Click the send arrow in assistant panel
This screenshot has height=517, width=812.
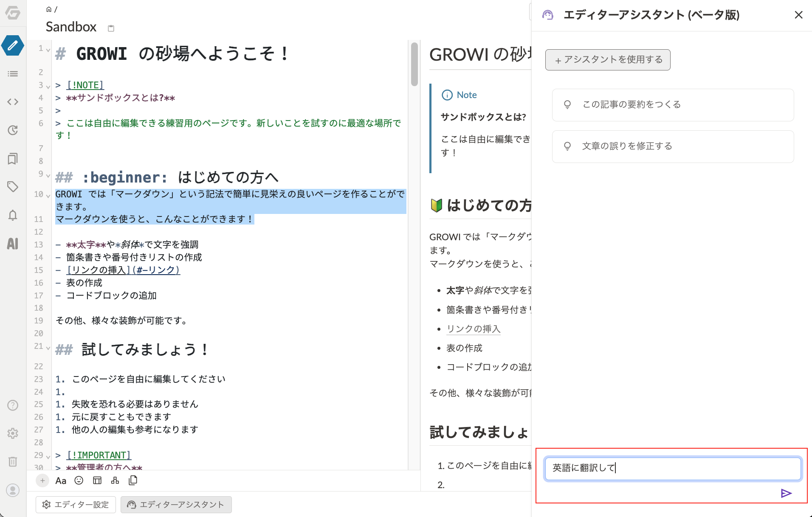tap(786, 493)
